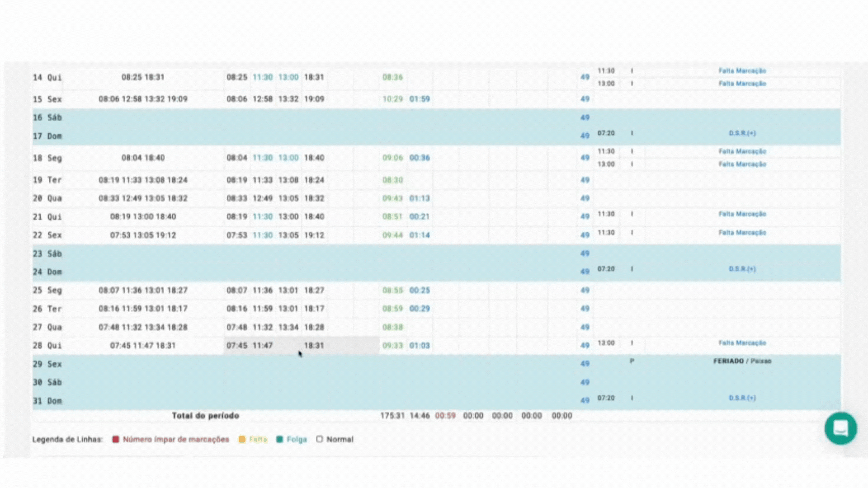Click the 01:59 overtime value on day 15

(x=420, y=99)
